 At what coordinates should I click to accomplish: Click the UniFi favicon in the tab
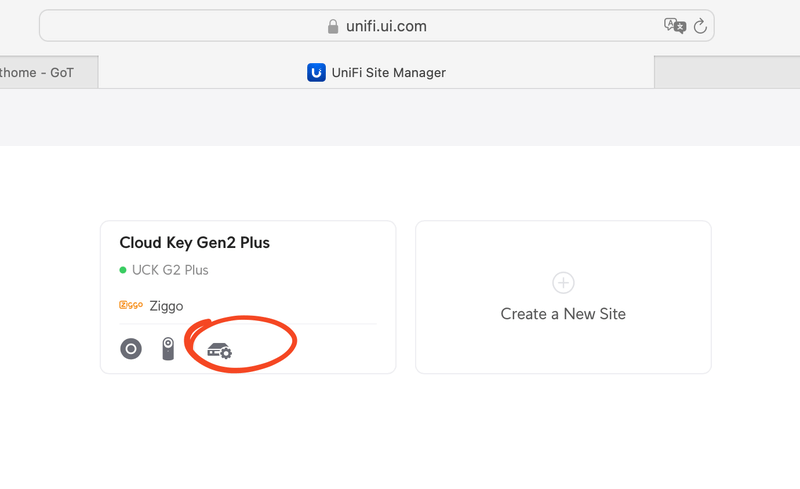316,72
